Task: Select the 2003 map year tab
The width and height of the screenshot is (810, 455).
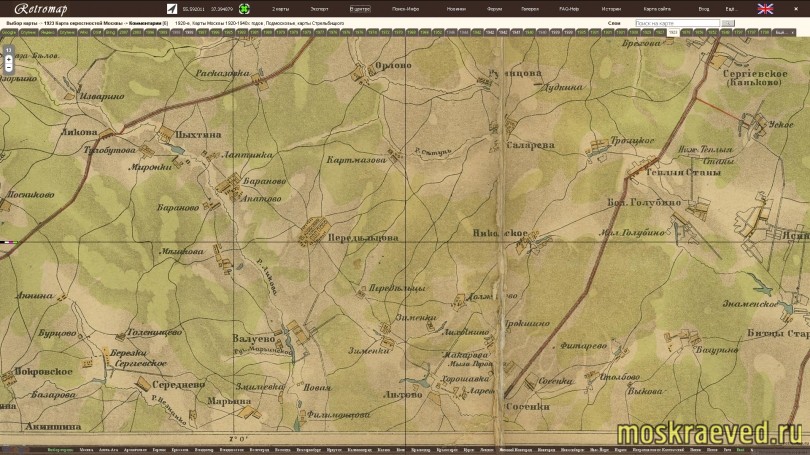Action: pyautogui.click(x=137, y=32)
